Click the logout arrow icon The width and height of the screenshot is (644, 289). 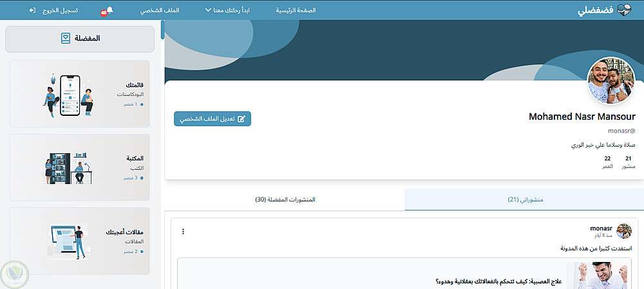[32, 10]
